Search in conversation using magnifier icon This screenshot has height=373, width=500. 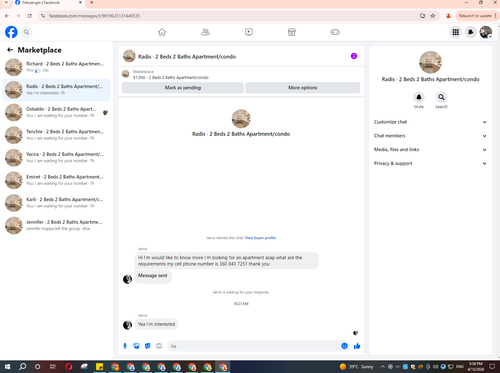pyautogui.click(x=441, y=97)
